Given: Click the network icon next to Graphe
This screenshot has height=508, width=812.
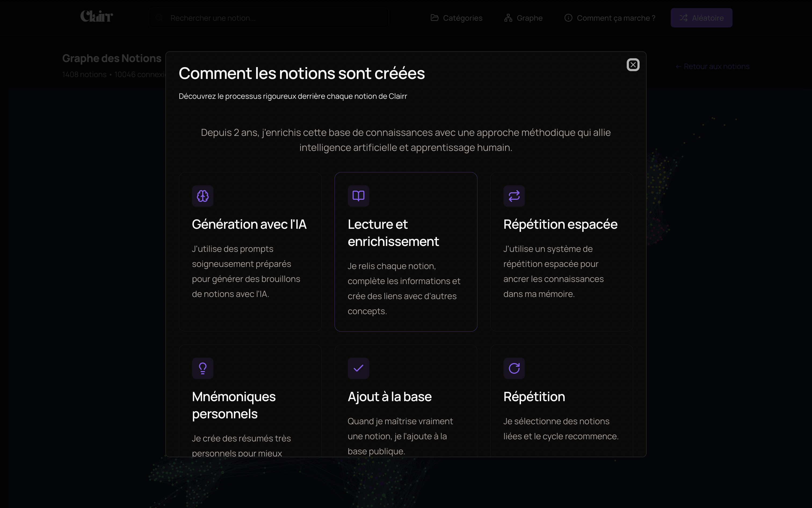Looking at the screenshot, I should click(x=508, y=18).
